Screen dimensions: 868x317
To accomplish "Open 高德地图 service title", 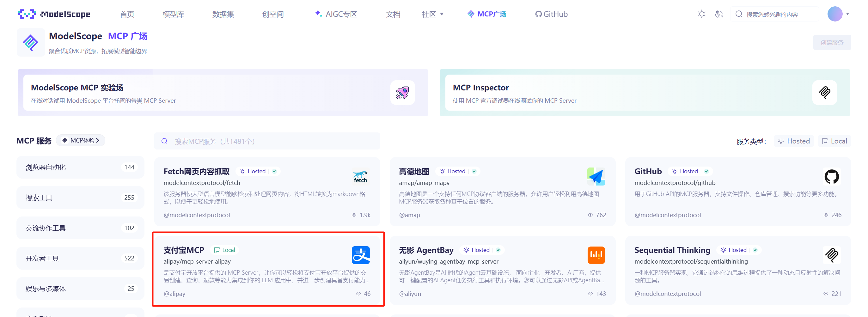I will click(x=414, y=172).
